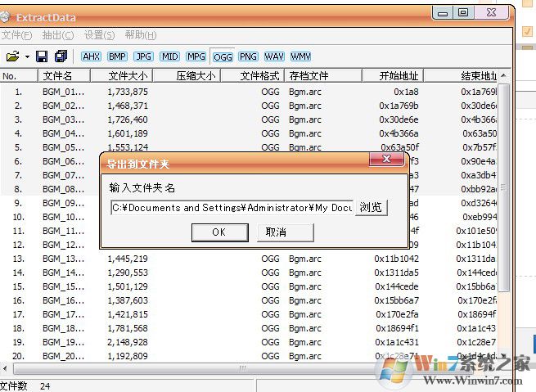Viewport: 536px width, 392px height.
Task: Sort by the 文件大小 column header
Action: (121, 75)
